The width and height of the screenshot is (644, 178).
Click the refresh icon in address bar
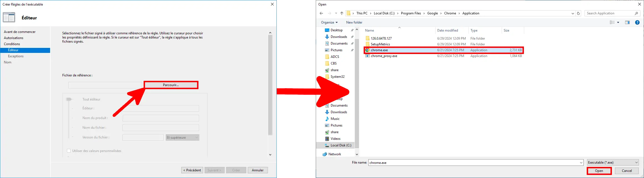click(578, 13)
